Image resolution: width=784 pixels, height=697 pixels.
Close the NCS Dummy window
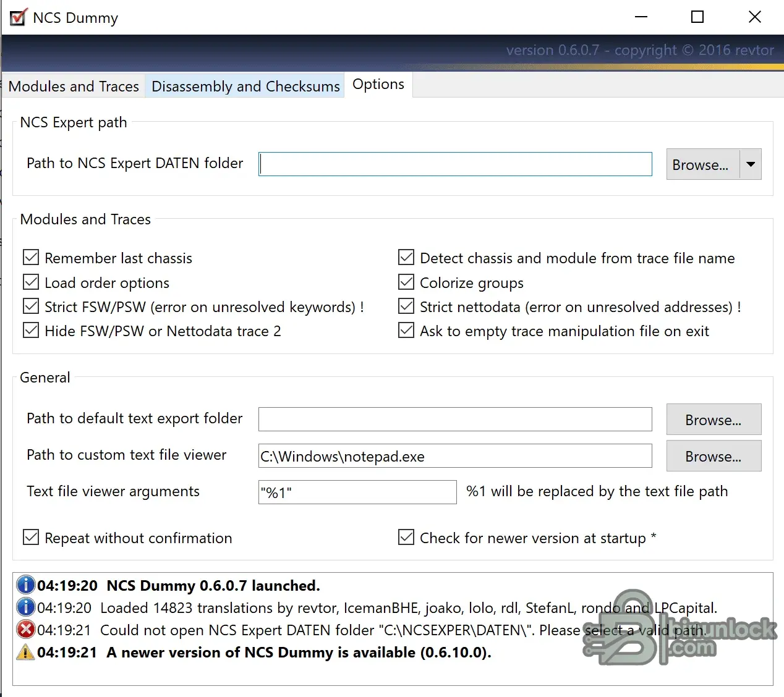point(754,17)
